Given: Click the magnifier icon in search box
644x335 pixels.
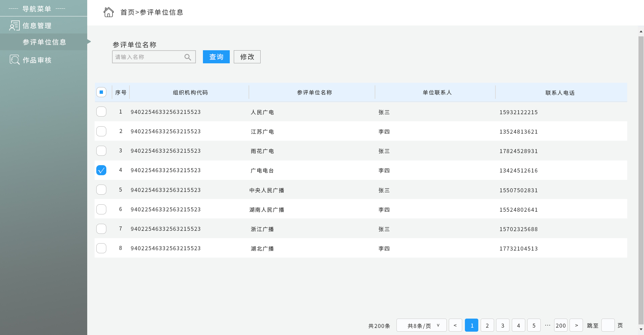Looking at the screenshot, I should [188, 57].
